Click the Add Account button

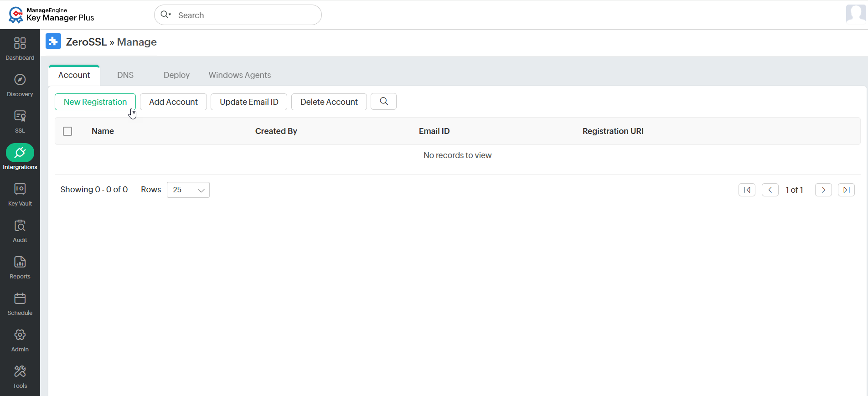pos(173,102)
